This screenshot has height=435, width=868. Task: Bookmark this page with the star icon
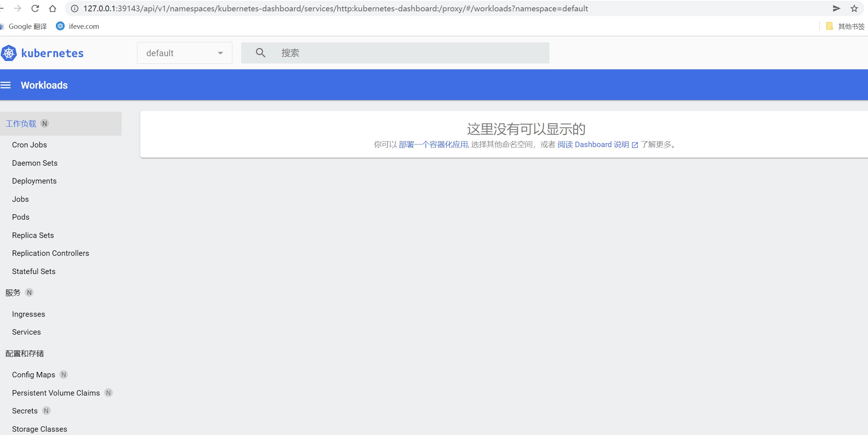point(854,8)
